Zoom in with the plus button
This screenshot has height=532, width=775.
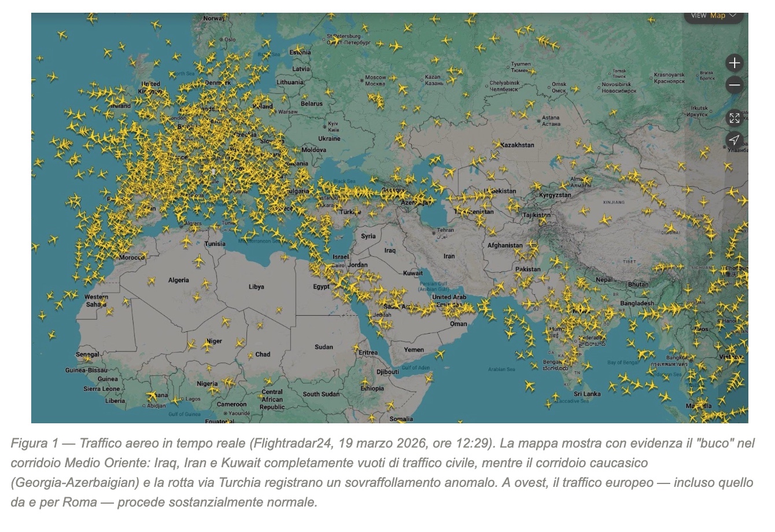tap(735, 63)
